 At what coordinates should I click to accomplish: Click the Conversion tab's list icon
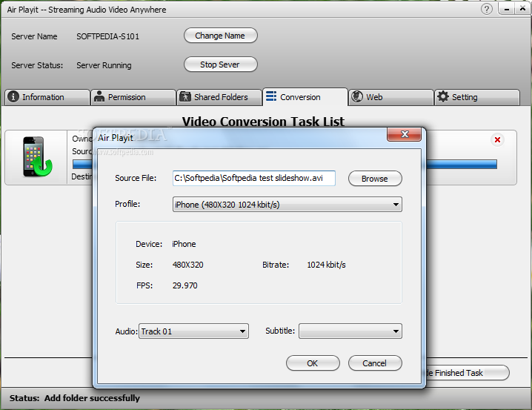[270, 96]
